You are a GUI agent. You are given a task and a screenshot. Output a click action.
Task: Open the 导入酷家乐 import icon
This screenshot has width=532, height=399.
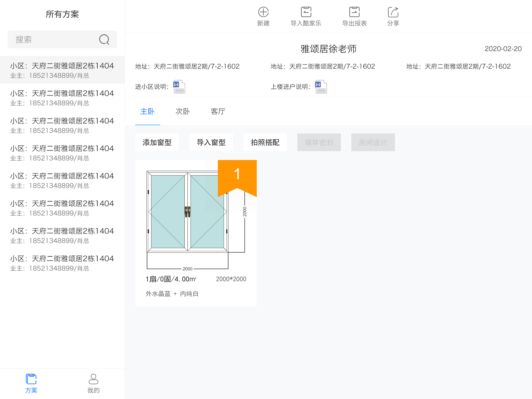pyautogui.click(x=306, y=12)
